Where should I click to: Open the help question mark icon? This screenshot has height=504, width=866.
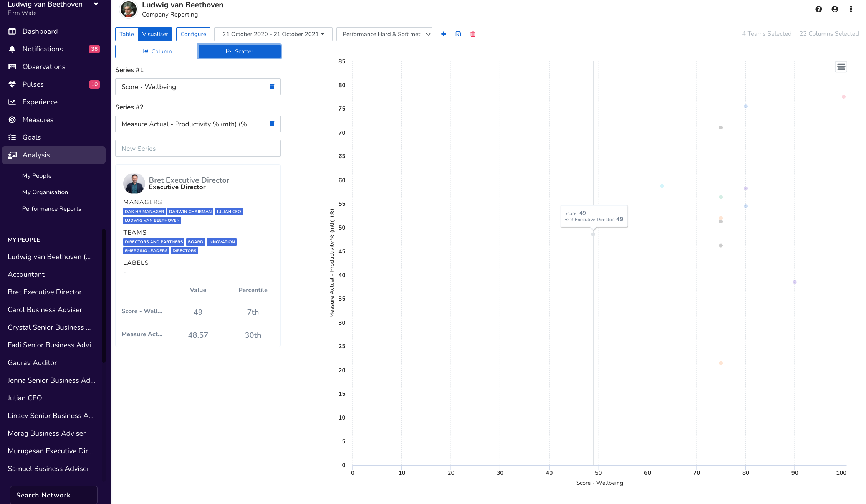click(x=818, y=9)
